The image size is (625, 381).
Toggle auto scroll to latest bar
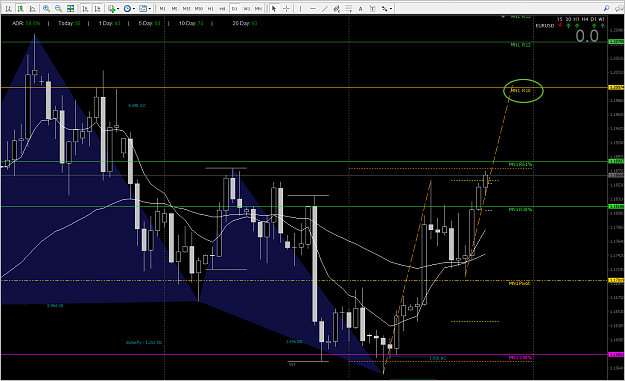(85, 8)
